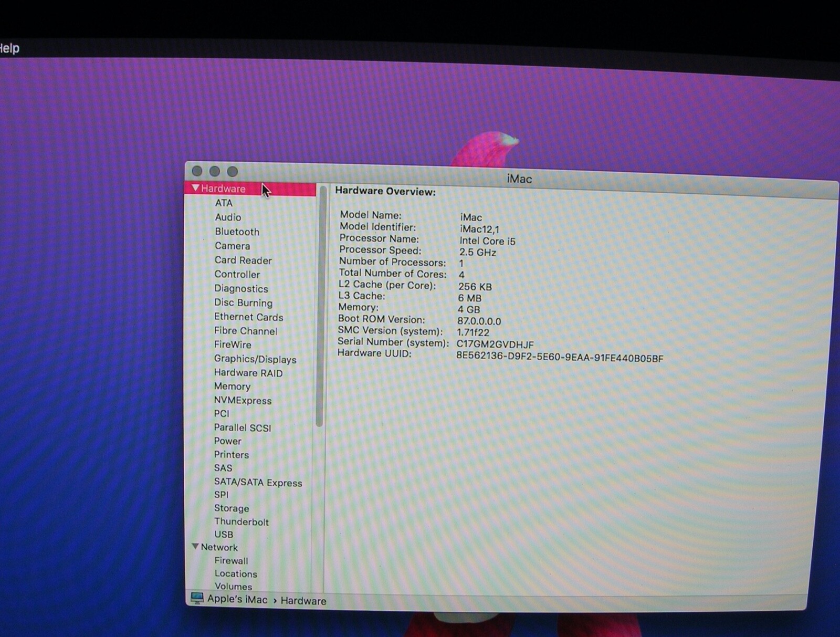The image size is (840, 637).
Task: Open the Help menu in menu bar
Action: click(x=9, y=48)
